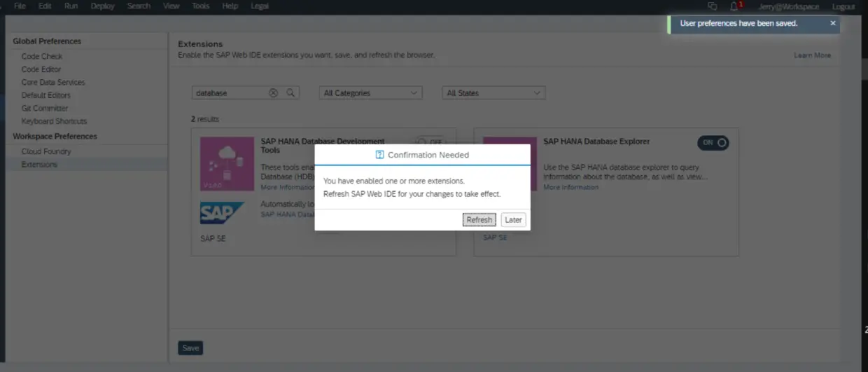Select Default Editors preferences
Viewport: 868px width, 372px height.
coord(45,95)
